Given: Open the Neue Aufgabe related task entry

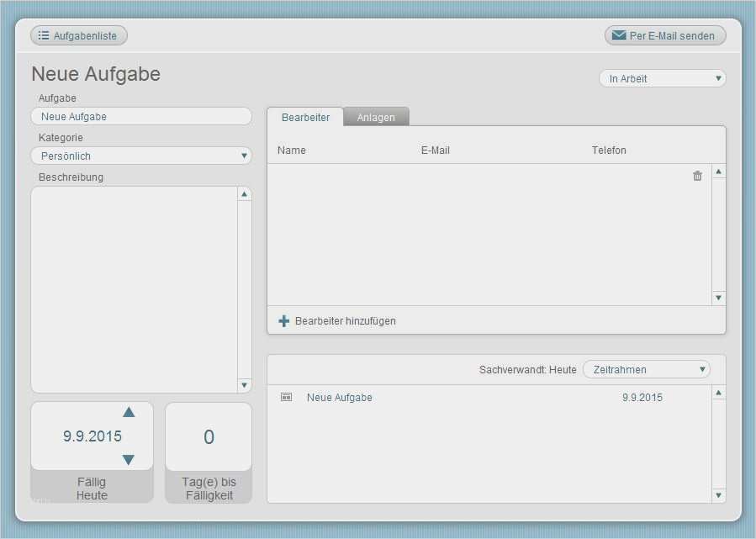Looking at the screenshot, I should pos(340,398).
